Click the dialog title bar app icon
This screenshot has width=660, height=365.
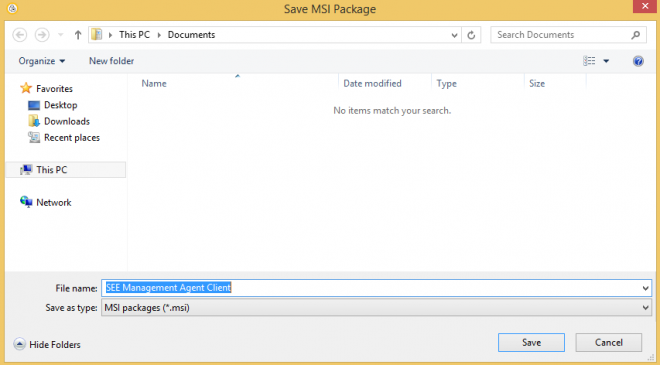tap(13, 8)
